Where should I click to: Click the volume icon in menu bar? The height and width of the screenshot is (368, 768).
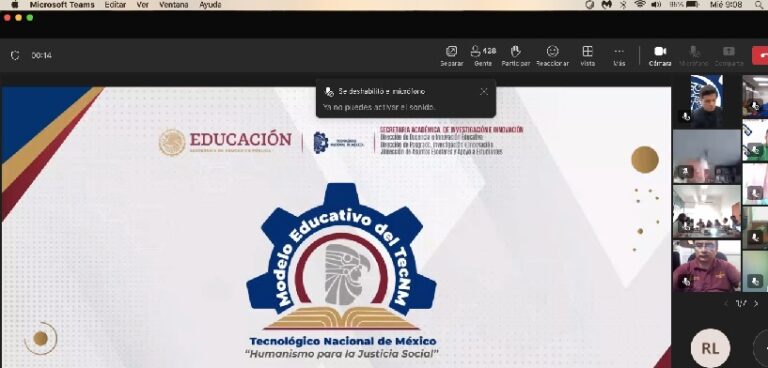pos(656,4)
